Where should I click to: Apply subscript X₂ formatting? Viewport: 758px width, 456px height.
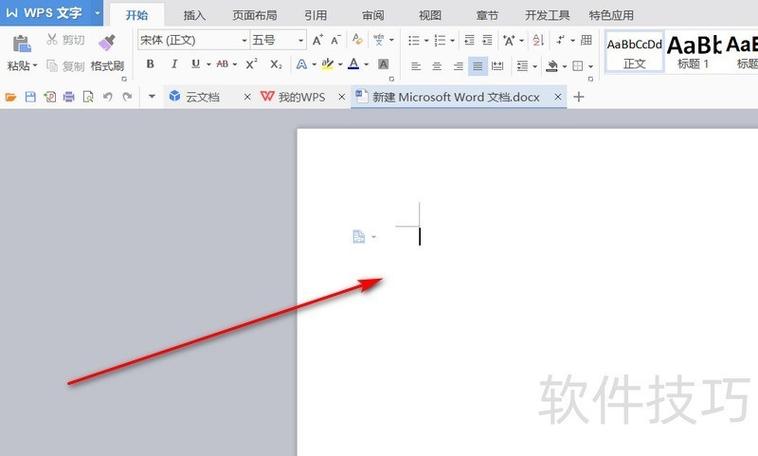276,64
